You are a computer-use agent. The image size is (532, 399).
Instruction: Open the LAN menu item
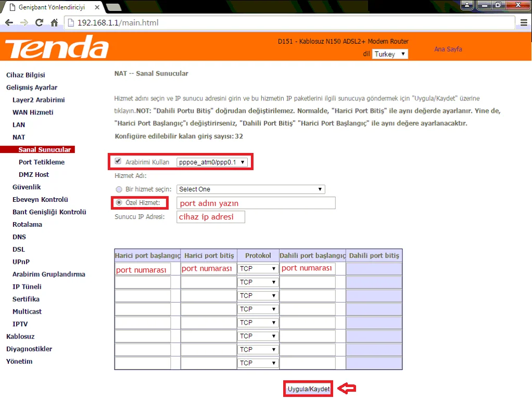pos(19,125)
